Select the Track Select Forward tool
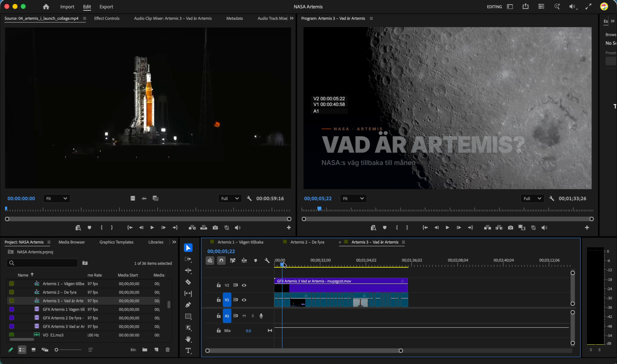This screenshot has width=617, height=364. coord(188,259)
